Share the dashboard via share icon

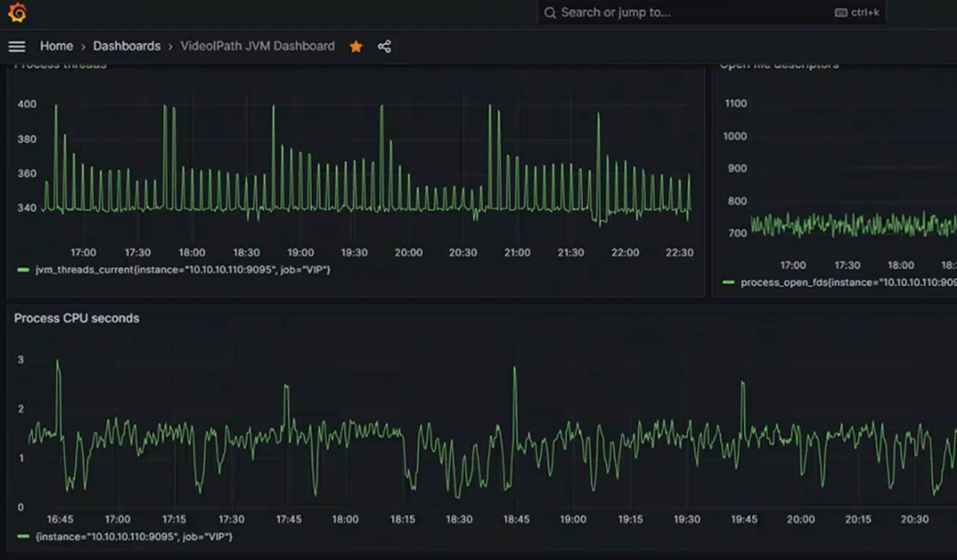pos(384,46)
